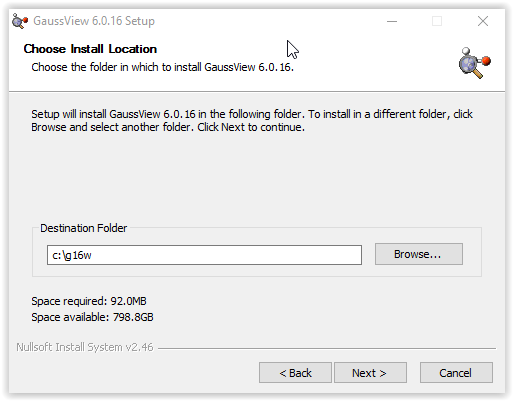Click the 'Setup will install GaussView' instruction text
This screenshot has height=401, width=513.
pyautogui.click(x=252, y=121)
